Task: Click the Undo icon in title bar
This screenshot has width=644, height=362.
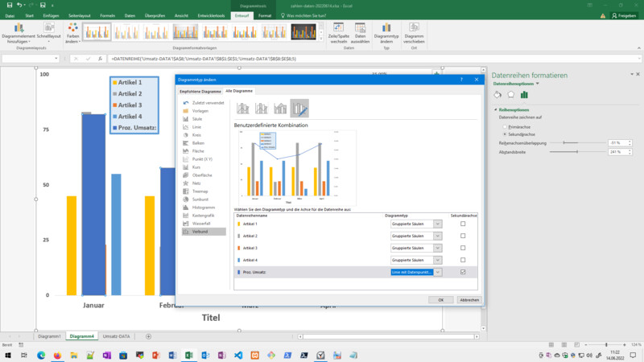Action: click(x=19, y=6)
